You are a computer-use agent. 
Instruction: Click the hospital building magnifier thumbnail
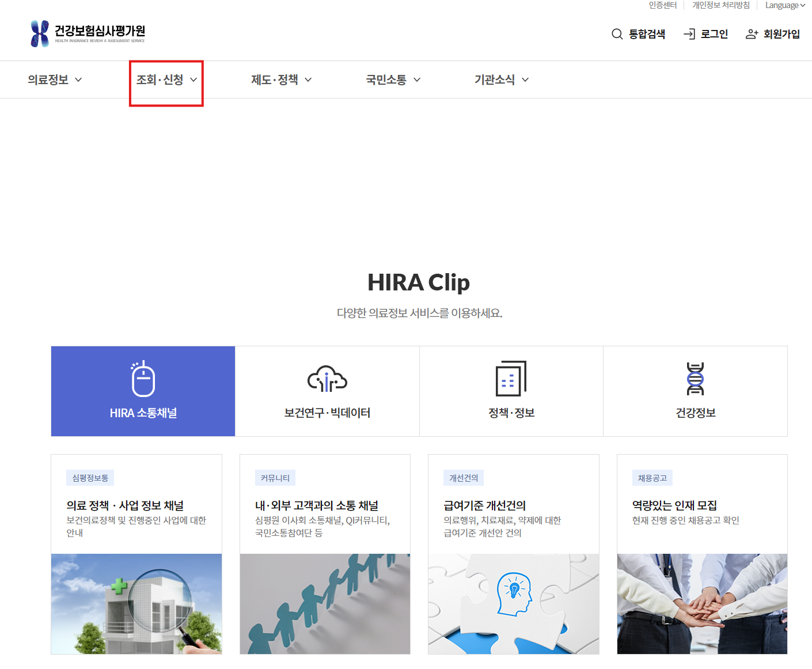click(136, 604)
